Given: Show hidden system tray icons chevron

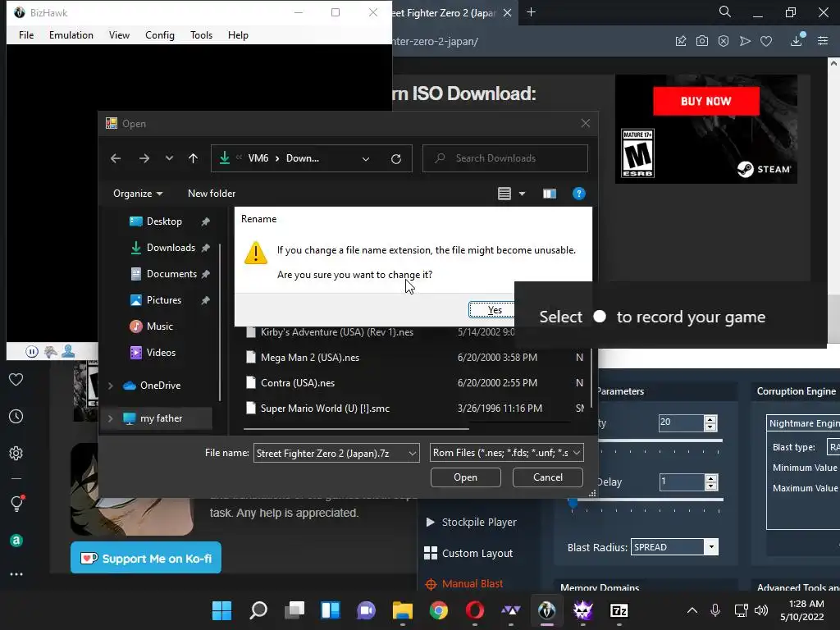Looking at the screenshot, I should 692,610.
